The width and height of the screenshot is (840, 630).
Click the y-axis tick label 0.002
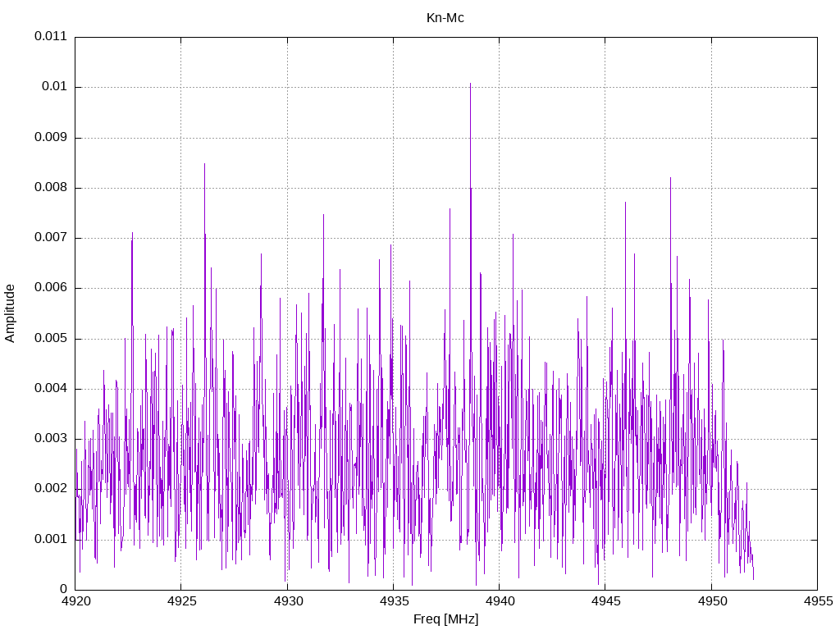51,488
